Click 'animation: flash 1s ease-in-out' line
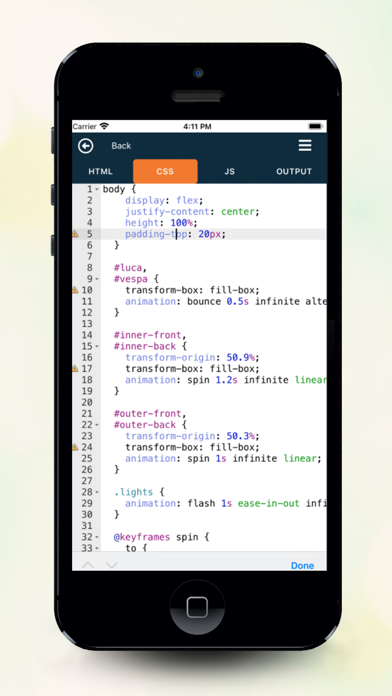 tap(226, 503)
